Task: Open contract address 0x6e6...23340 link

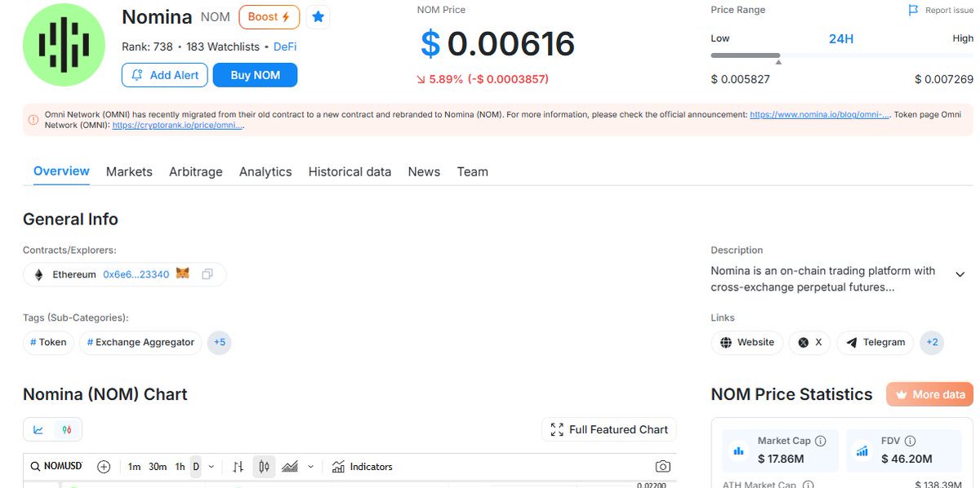Action: (x=136, y=275)
